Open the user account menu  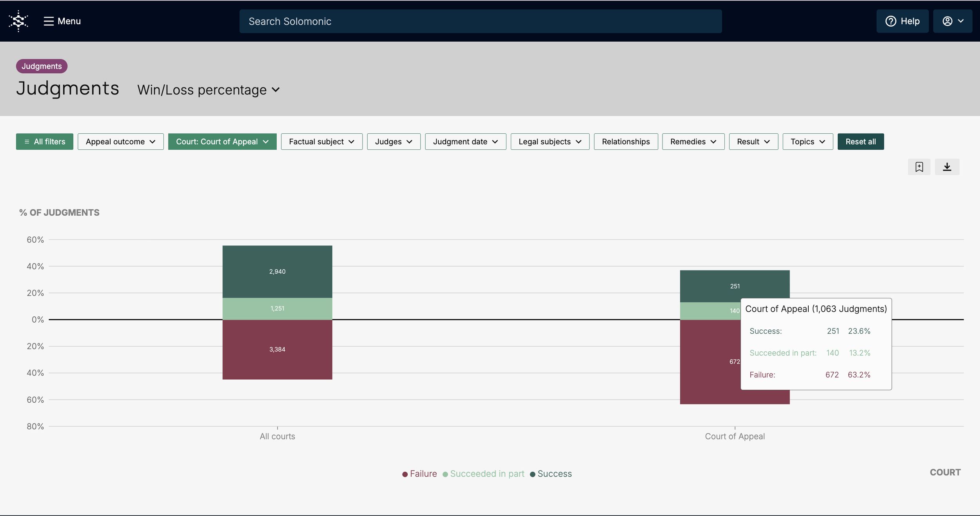pos(952,21)
